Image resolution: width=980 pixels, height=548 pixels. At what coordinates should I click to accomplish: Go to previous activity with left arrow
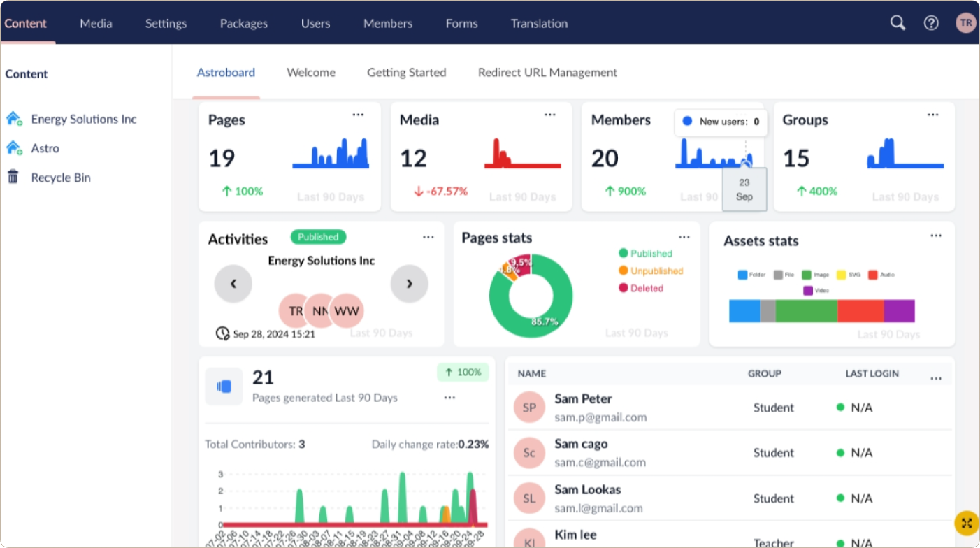tap(233, 284)
